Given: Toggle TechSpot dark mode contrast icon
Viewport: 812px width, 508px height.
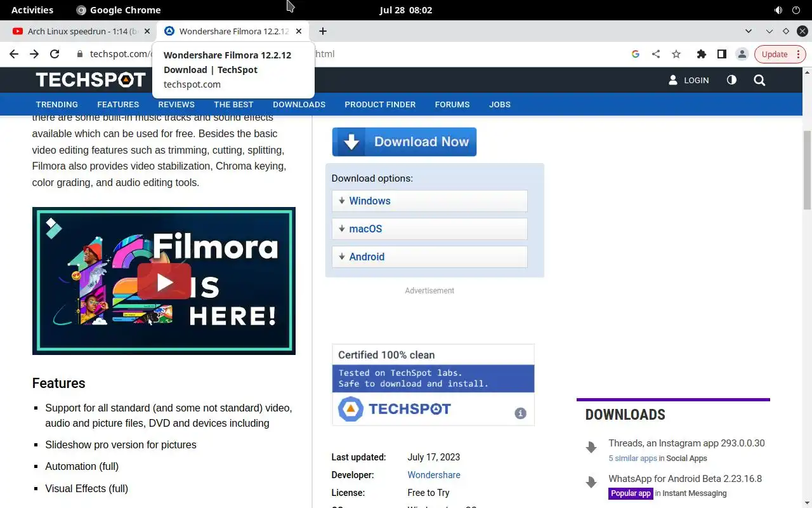Looking at the screenshot, I should [x=731, y=80].
